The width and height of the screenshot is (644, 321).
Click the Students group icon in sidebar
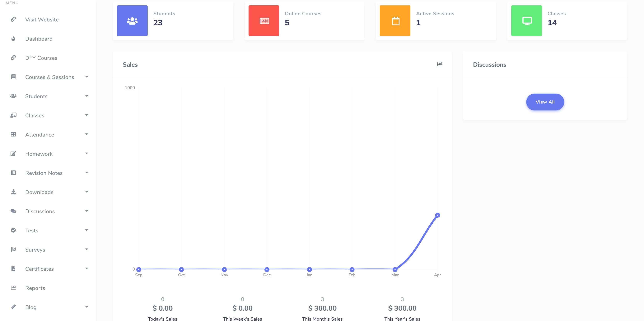click(13, 96)
